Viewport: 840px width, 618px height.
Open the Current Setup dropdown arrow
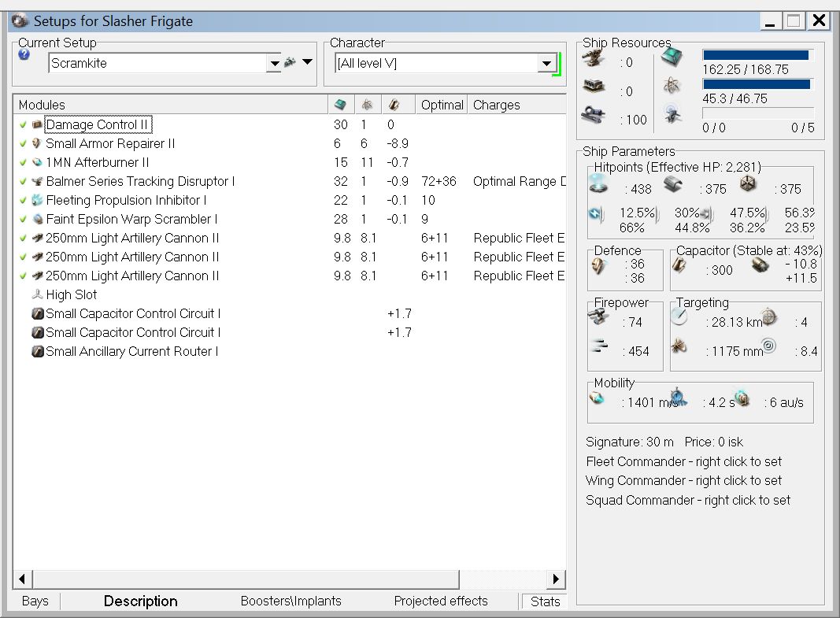point(274,63)
